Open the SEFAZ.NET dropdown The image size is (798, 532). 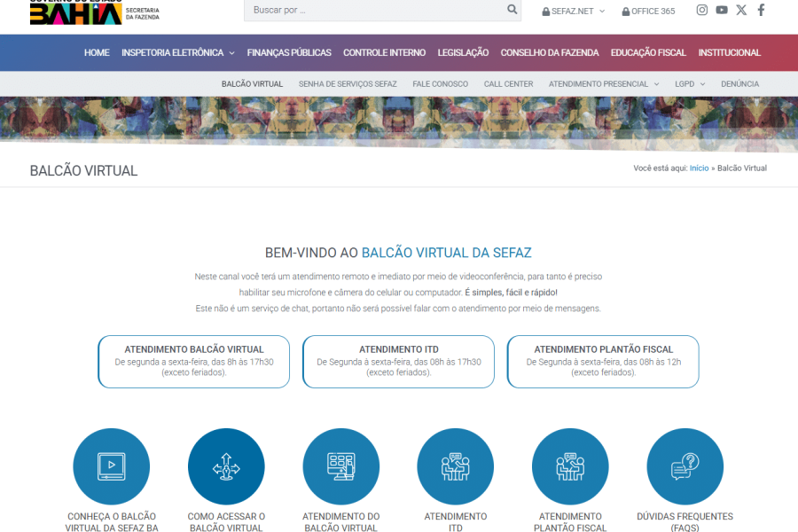(573, 10)
